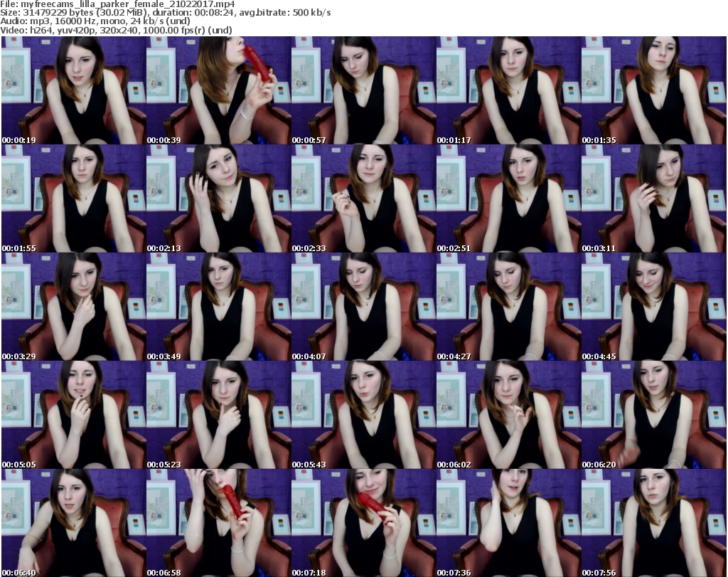The image size is (728, 577).
Task: Pick the frame marked 00:05:05
Action: (x=73, y=415)
